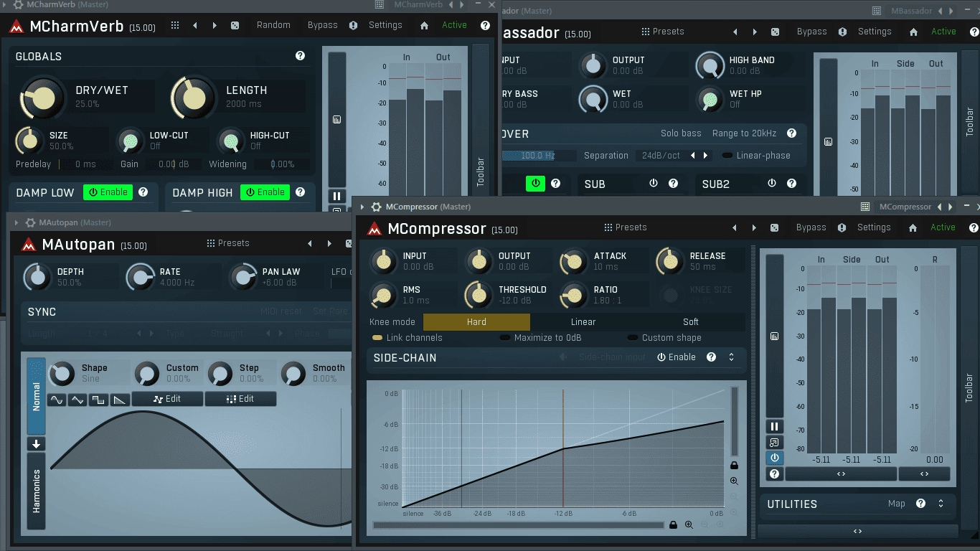Toggle Linear-phase in MBassador crossover
Screen dimensions: 980x551
coord(756,155)
